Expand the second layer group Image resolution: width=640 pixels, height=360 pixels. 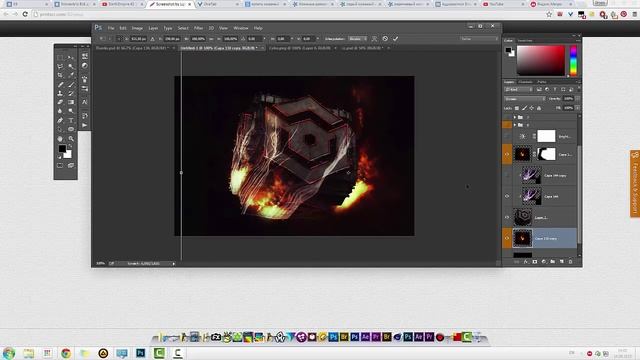[515, 125]
